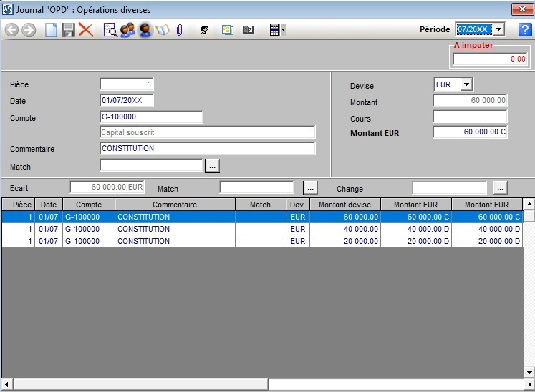Click the Montant devise column header
The width and height of the screenshot is (535, 392).
tap(344, 205)
